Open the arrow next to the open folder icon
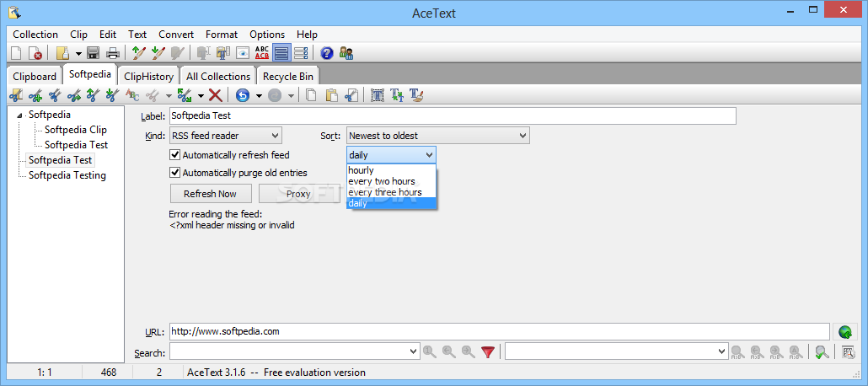Viewport: 868px width, 386px height. coord(78,54)
